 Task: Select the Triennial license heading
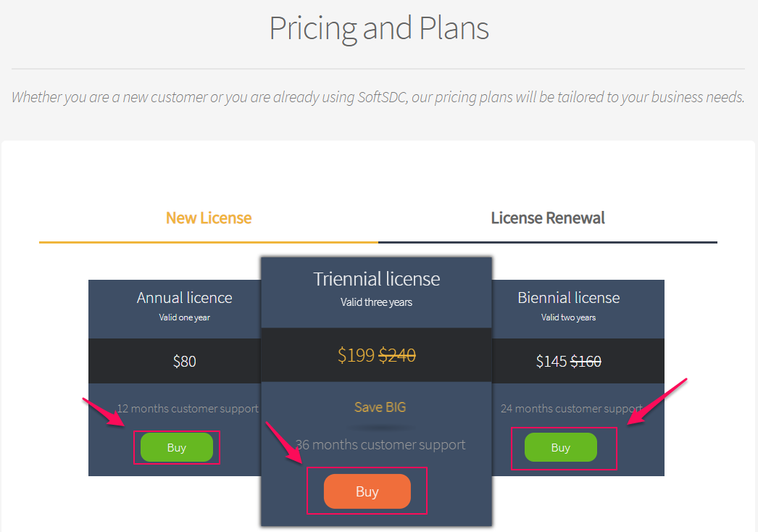(377, 279)
